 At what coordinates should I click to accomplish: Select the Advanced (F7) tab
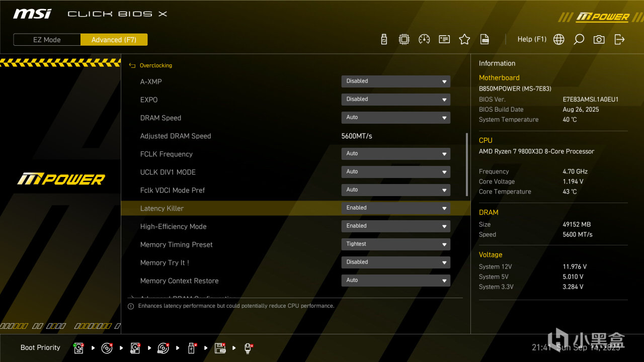(x=114, y=40)
